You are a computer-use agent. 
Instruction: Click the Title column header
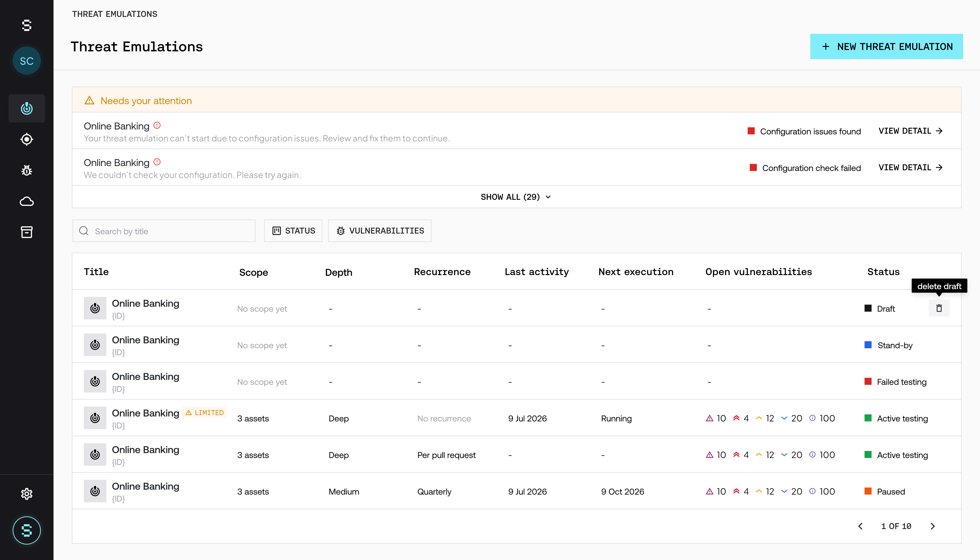[x=96, y=272]
